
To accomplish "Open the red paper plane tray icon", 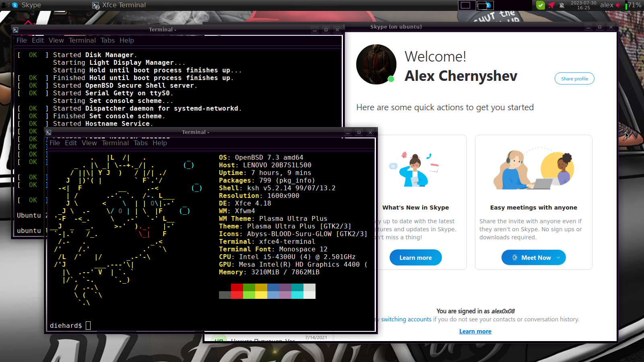I will coord(551,5).
